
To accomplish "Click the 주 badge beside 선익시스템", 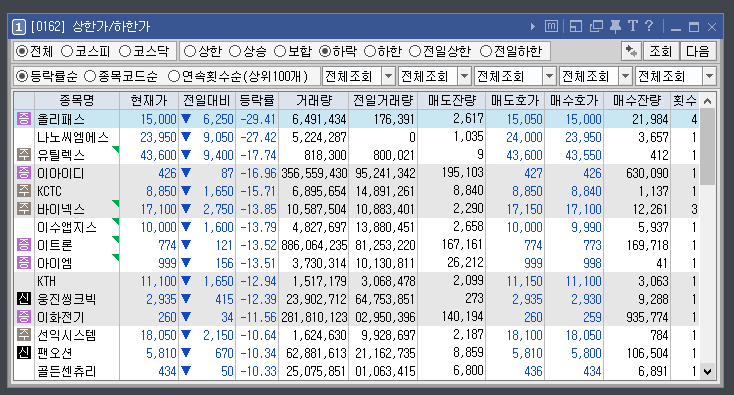I will [23, 334].
